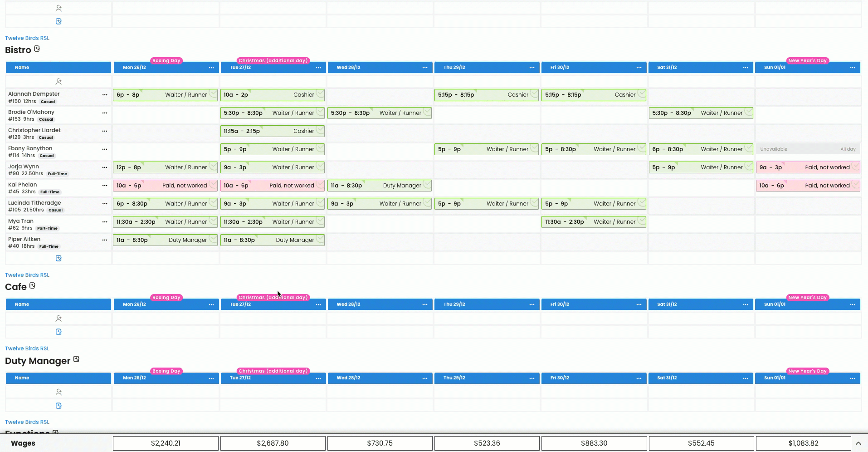Click the add employee icon in Cafe section

pyautogui.click(x=59, y=319)
